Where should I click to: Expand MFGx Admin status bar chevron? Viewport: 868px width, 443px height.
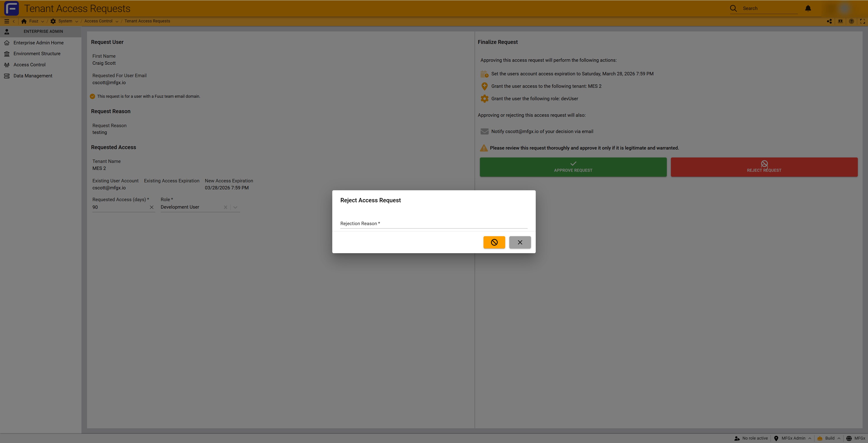810,439
